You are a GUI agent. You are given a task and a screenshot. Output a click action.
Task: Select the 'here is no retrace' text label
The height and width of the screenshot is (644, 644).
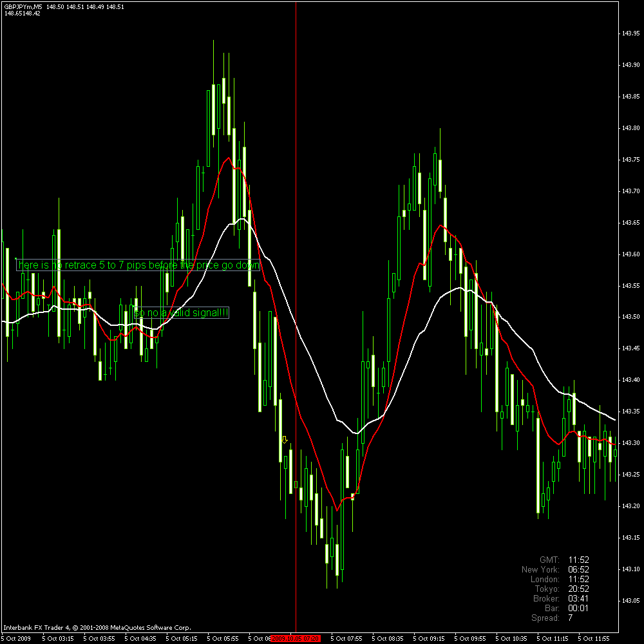pyautogui.click(x=138, y=265)
